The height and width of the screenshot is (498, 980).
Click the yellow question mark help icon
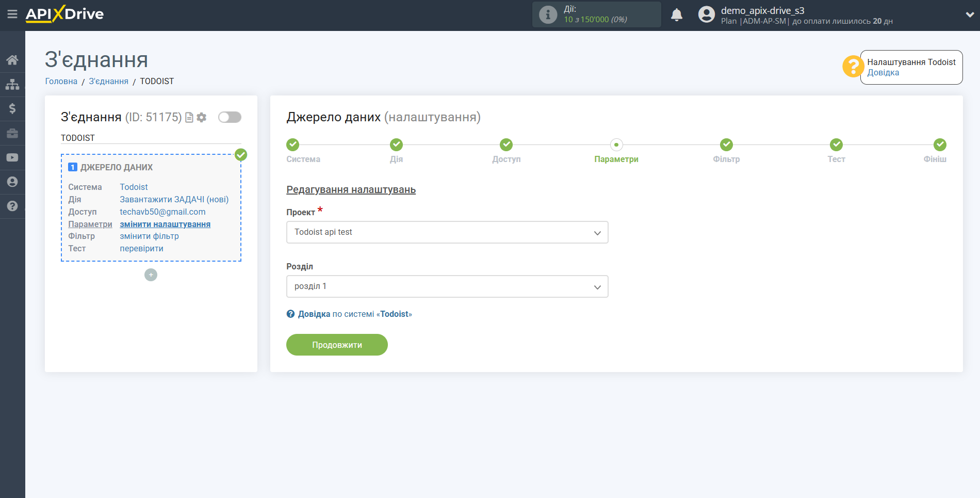853,66
